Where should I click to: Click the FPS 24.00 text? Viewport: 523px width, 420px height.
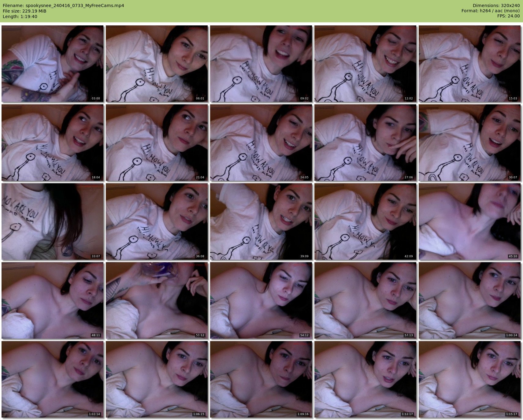coord(508,16)
